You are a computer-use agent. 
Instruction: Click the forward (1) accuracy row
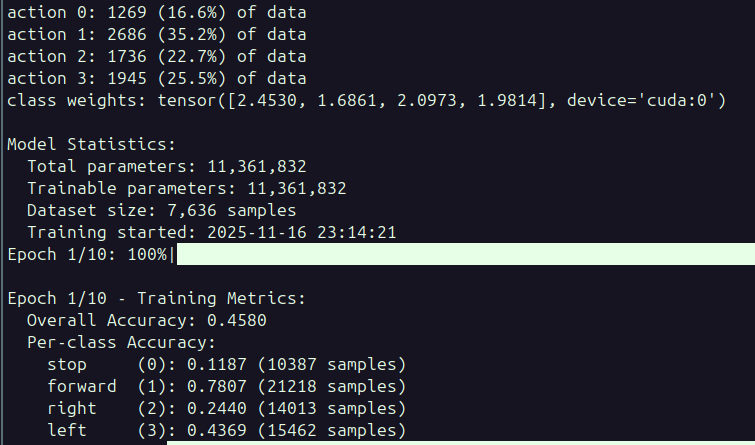pos(226,386)
